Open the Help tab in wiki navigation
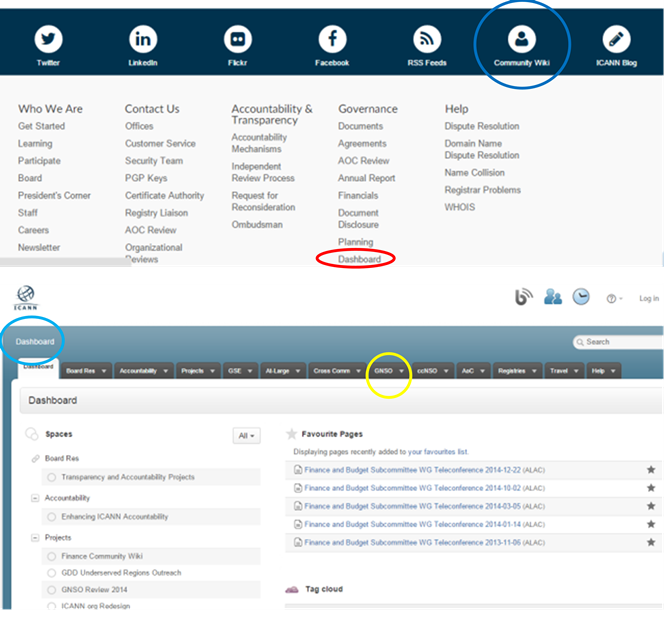 (x=604, y=371)
